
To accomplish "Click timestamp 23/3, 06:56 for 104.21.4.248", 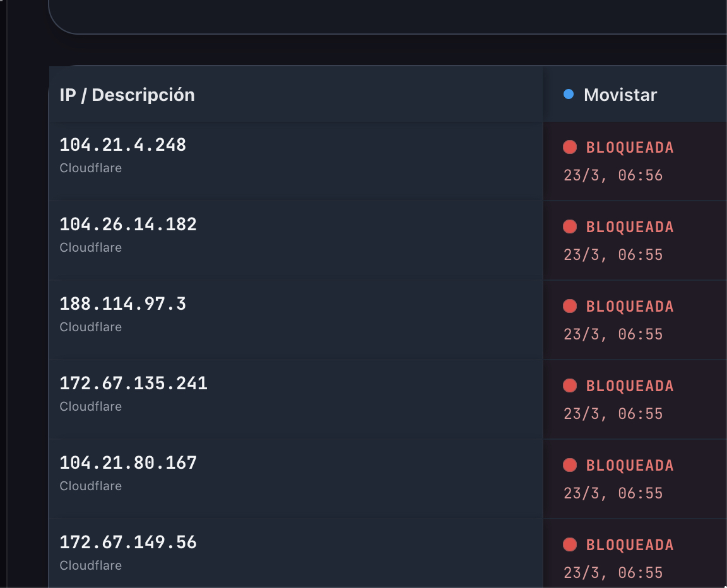I will tap(613, 175).
